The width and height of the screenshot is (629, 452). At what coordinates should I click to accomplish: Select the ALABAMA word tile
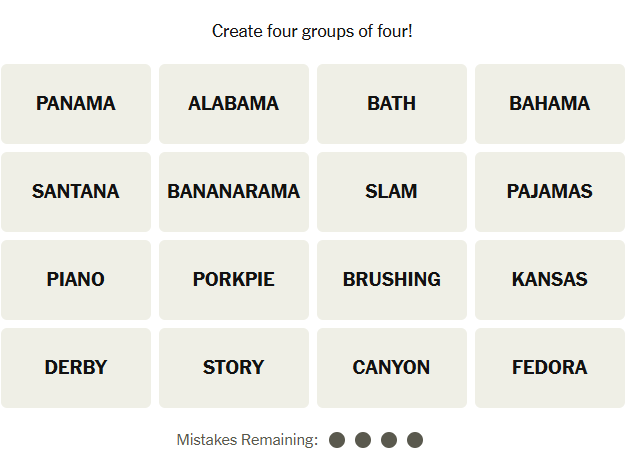[x=234, y=104]
